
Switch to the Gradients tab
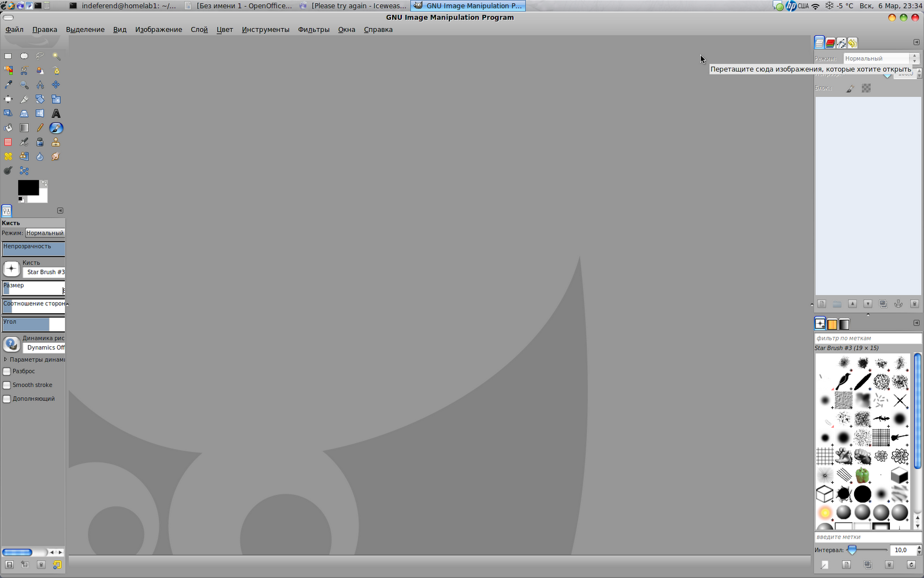[x=844, y=324]
